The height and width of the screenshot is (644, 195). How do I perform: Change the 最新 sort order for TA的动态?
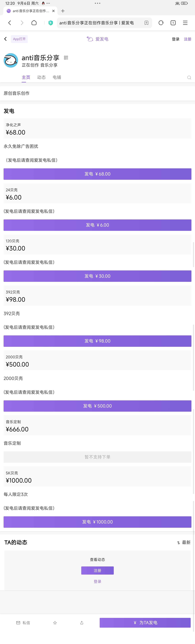click(184, 542)
